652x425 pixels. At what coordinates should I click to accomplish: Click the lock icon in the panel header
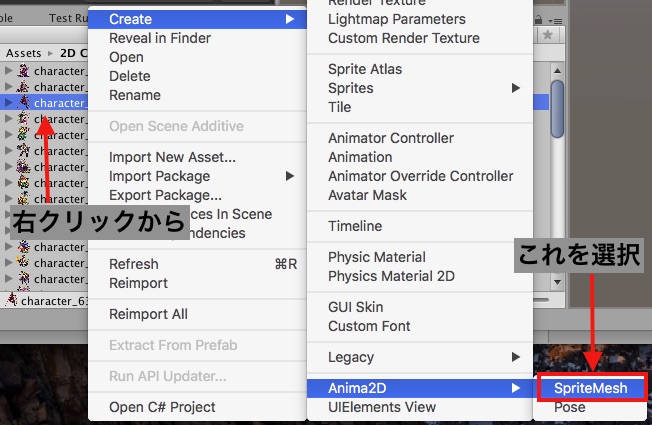tap(538, 20)
